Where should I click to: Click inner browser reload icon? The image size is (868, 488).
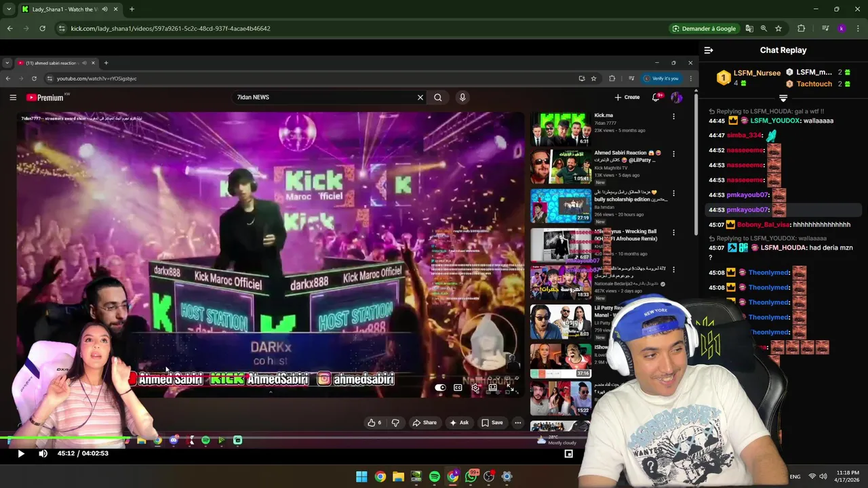tap(34, 79)
